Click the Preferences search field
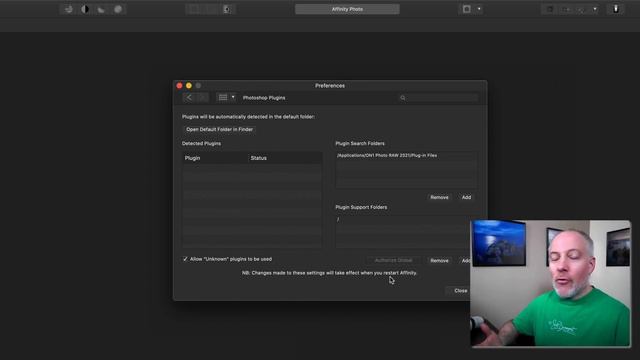640x360 pixels. [438, 98]
